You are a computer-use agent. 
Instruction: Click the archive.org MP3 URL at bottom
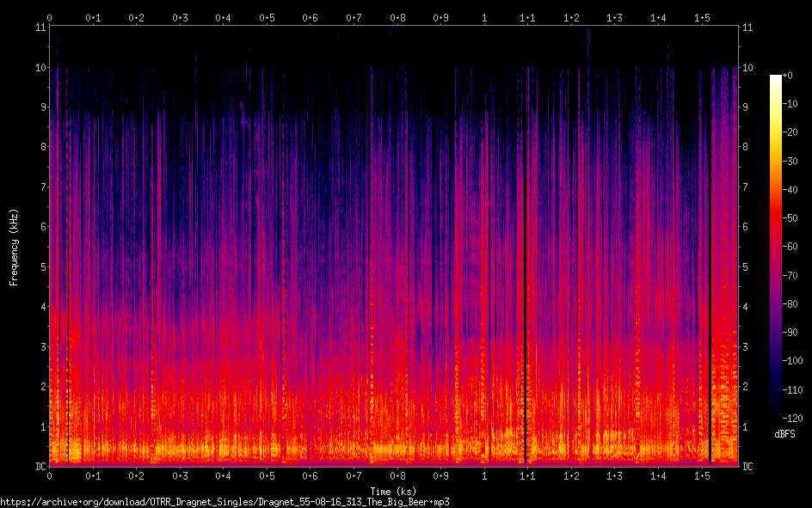[225, 501]
